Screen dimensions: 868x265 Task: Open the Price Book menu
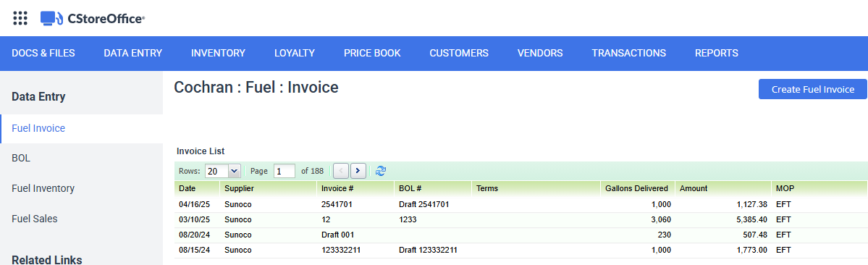(x=372, y=53)
